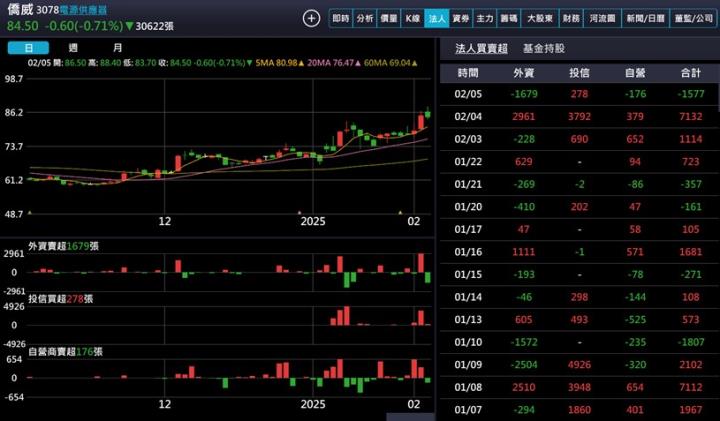720x421 pixels.
Task: Open the 分析 analysis tab
Action: (365, 18)
